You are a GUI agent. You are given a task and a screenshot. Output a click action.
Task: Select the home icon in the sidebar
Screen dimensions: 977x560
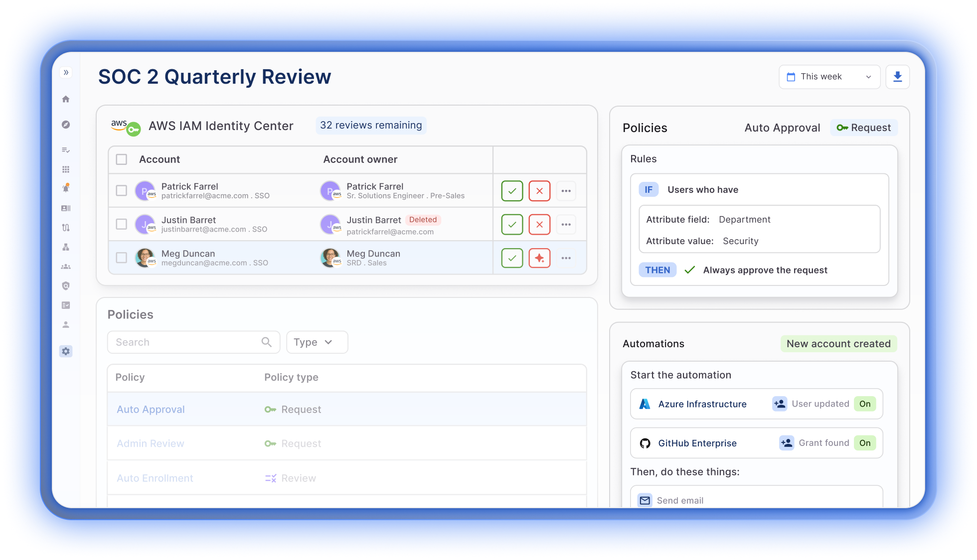point(65,99)
